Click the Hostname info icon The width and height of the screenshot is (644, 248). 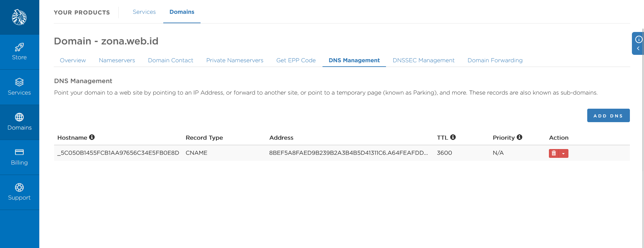pyautogui.click(x=92, y=137)
